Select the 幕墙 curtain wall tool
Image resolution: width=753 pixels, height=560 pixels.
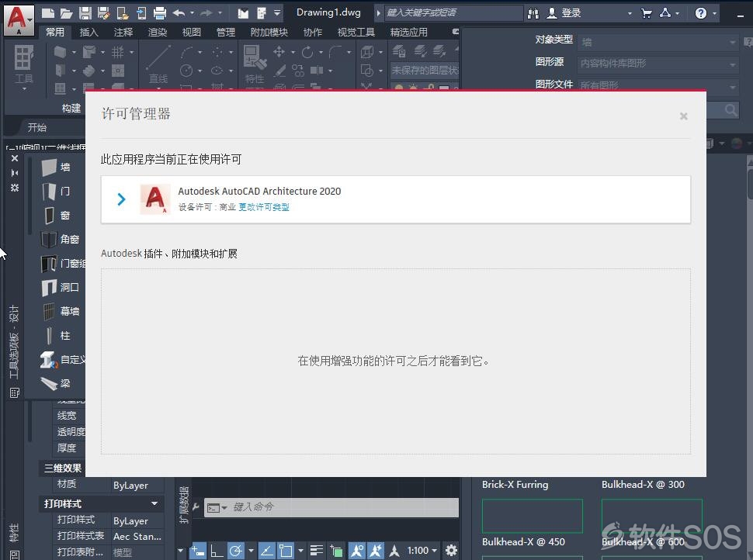[x=60, y=311]
